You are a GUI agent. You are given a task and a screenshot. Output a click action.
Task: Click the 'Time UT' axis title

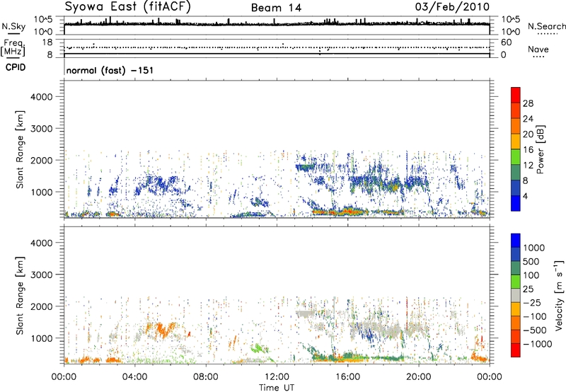point(277,388)
